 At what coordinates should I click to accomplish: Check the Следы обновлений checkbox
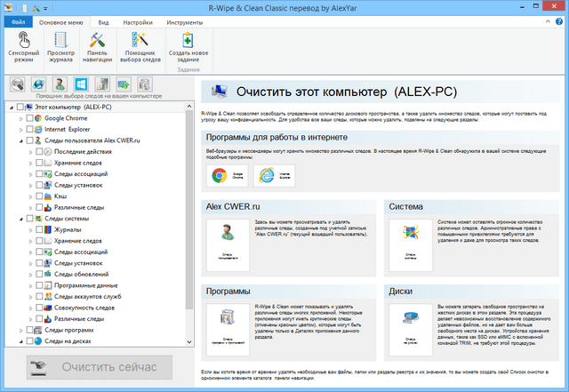(39, 275)
